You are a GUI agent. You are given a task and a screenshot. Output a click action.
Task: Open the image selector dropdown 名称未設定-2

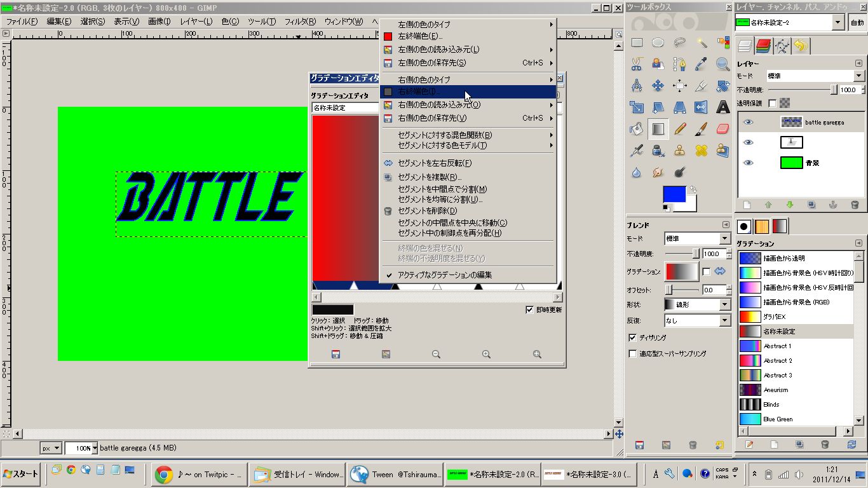coord(790,22)
